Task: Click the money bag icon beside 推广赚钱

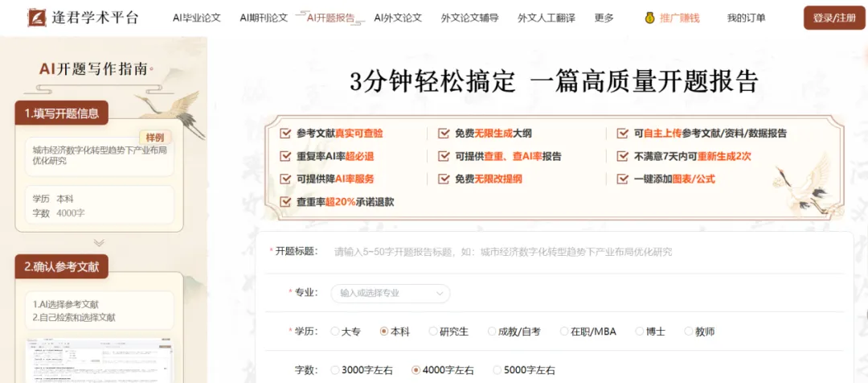Action: coord(650,18)
